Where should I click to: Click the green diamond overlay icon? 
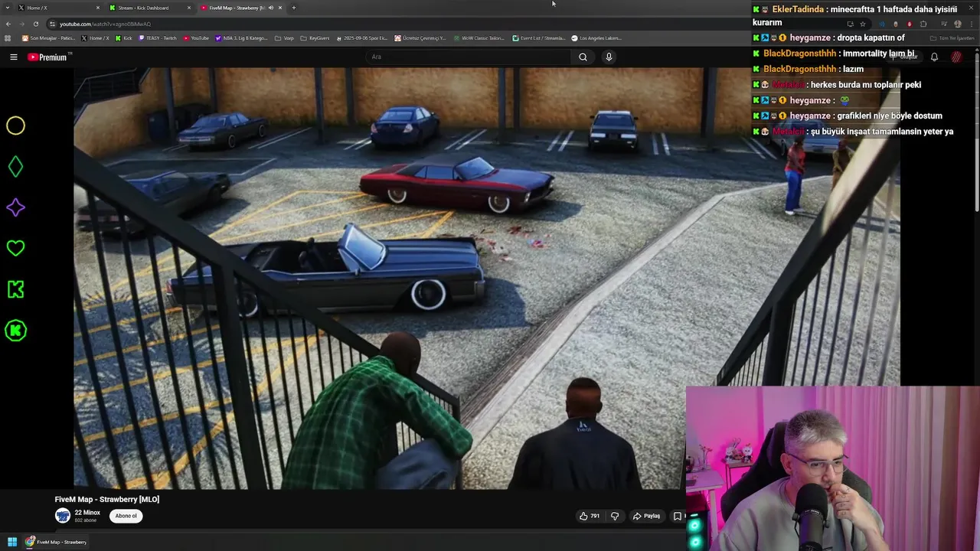(15, 167)
